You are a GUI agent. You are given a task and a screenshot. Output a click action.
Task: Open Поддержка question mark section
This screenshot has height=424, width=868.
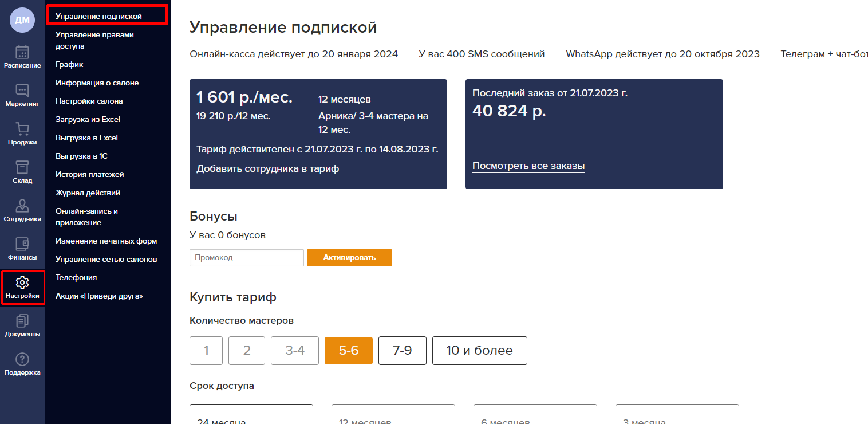(x=22, y=364)
